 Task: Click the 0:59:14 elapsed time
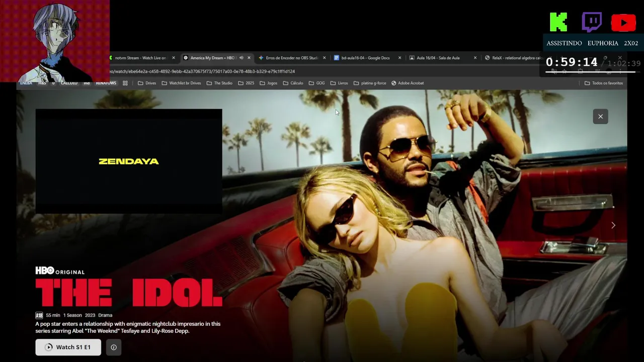click(572, 62)
